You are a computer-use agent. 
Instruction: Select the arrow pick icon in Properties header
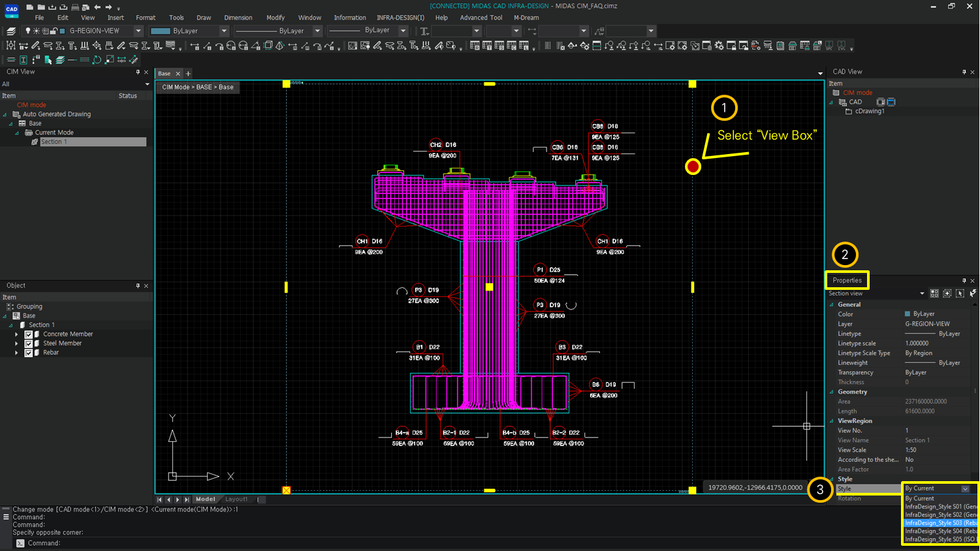point(960,293)
